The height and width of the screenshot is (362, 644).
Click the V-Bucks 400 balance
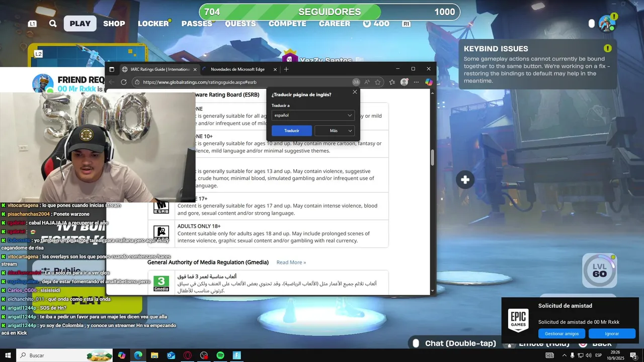(x=376, y=24)
